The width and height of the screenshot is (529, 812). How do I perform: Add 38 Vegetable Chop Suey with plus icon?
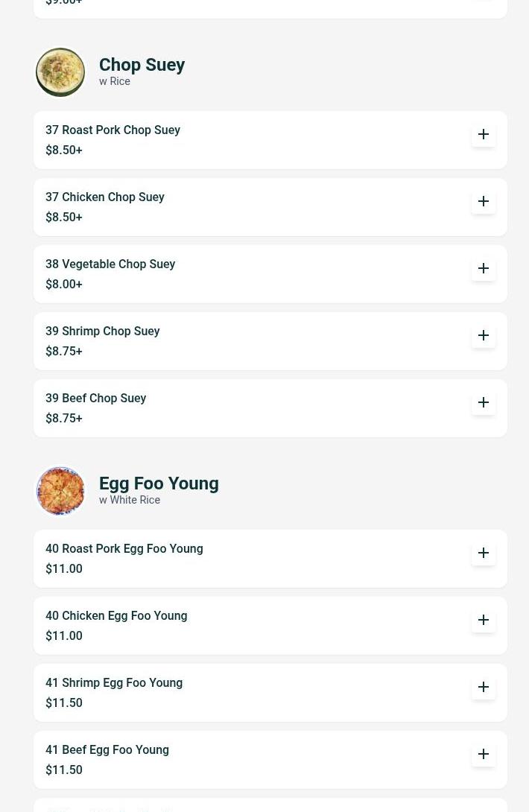483,268
